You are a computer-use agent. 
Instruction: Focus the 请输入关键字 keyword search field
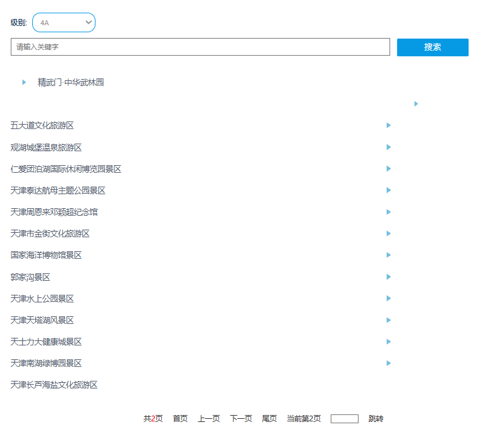pos(200,47)
